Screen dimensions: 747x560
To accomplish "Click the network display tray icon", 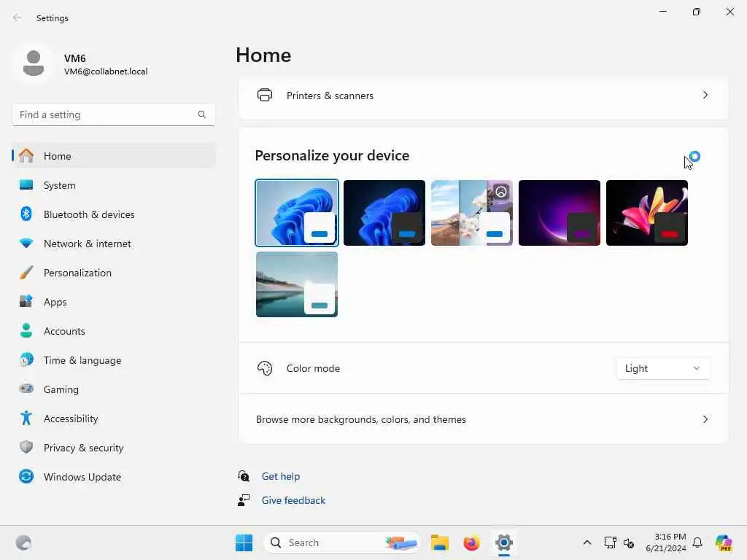I will pyautogui.click(x=611, y=542).
